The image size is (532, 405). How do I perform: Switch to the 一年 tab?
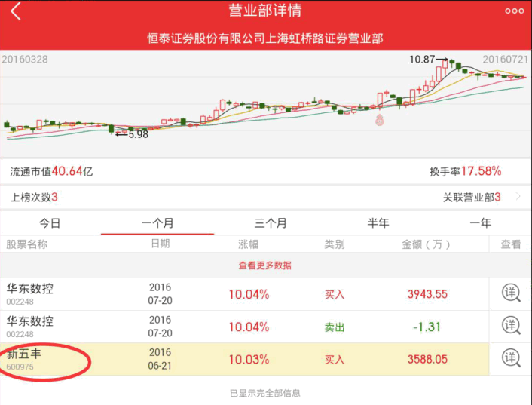coord(480,223)
